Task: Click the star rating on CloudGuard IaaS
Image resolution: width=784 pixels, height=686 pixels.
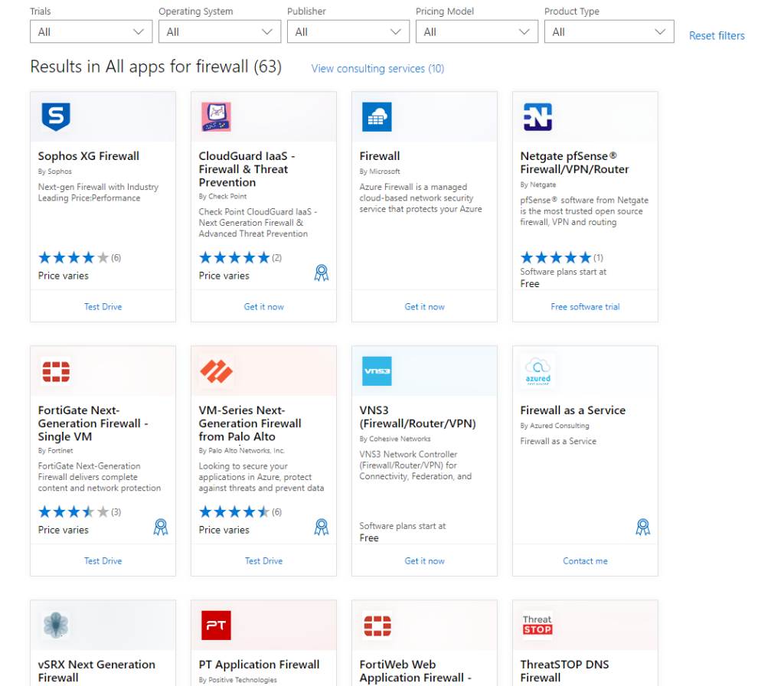Action: (234, 258)
